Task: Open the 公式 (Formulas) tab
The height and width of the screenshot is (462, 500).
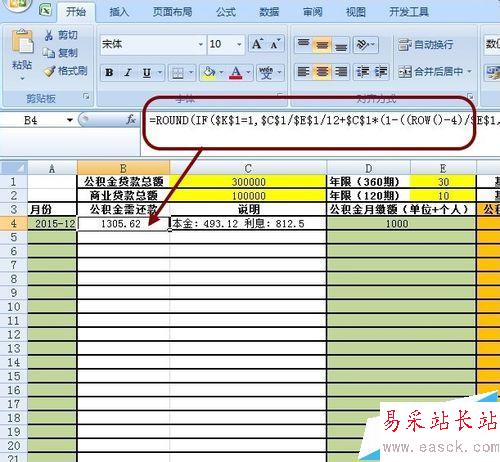Action: tap(226, 12)
